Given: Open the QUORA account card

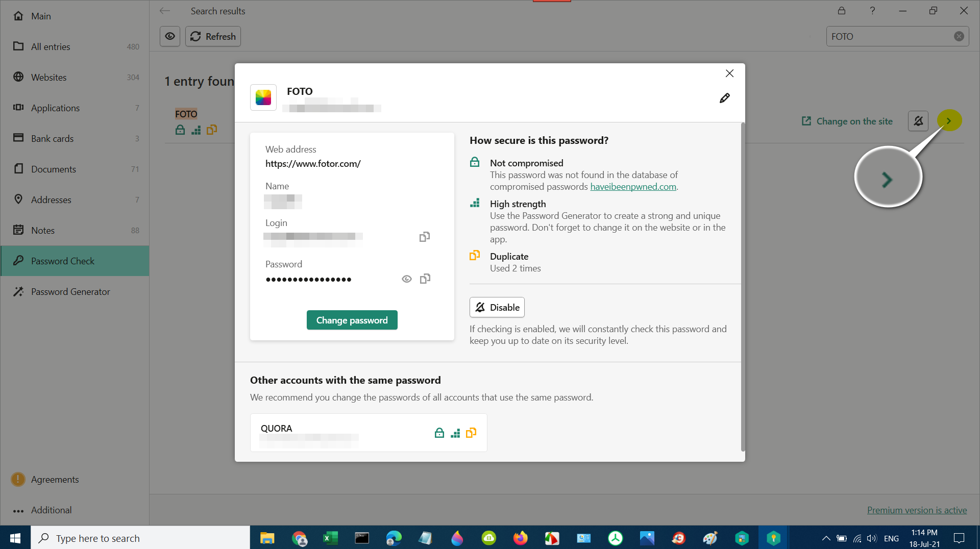Looking at the screenshot, I should 369,433.
